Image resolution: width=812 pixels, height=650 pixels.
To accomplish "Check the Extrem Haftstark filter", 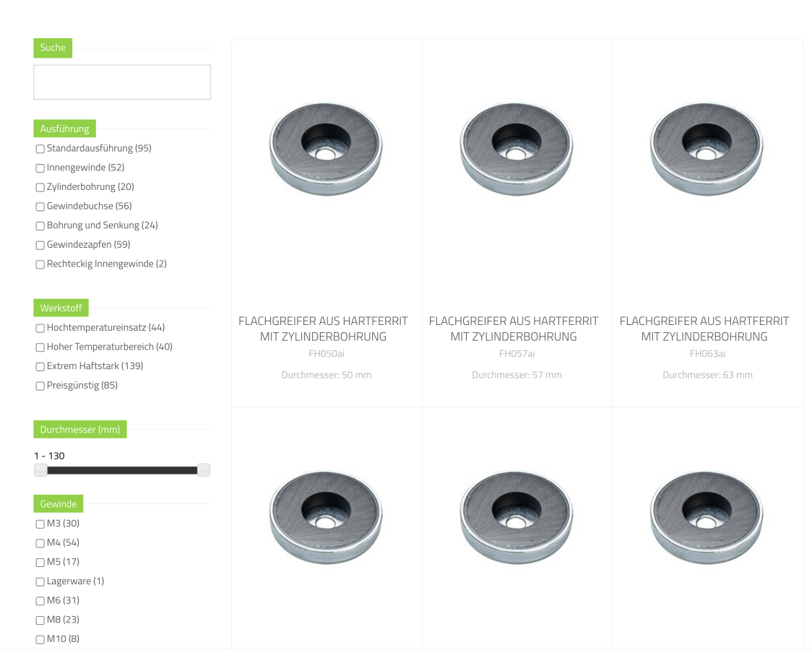I will [40, 366].
